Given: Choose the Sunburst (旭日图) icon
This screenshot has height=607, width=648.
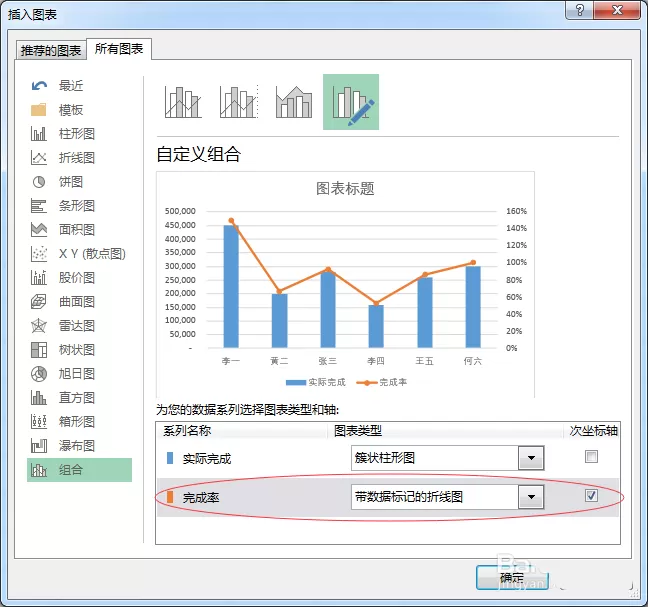Looking at the screenshot, I should pyautogui.click(x=39, y=374).
